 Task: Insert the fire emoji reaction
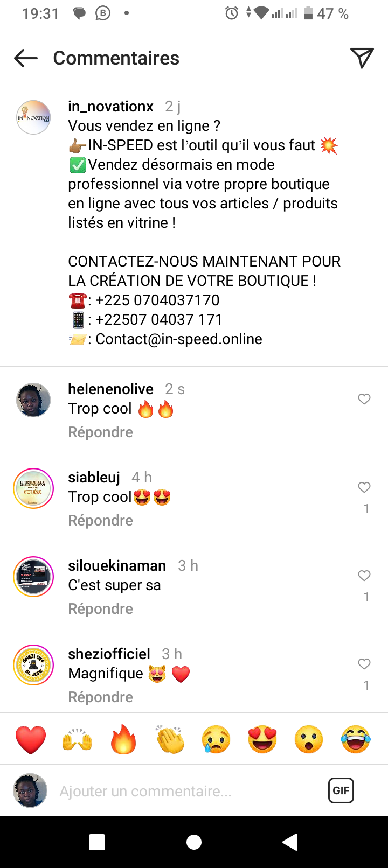123,739
